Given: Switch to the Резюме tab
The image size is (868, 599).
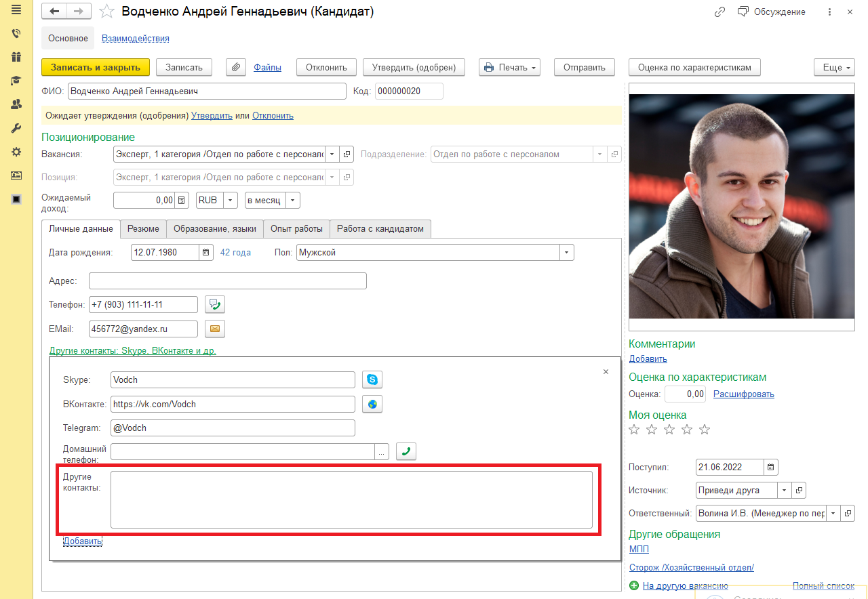Looking at the screenshot, I should (143, 229).
